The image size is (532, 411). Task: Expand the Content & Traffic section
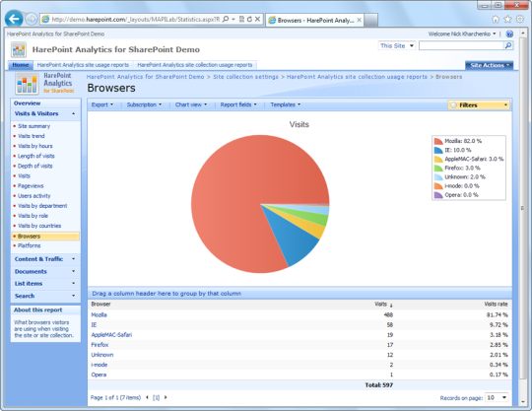coord(45,259)
